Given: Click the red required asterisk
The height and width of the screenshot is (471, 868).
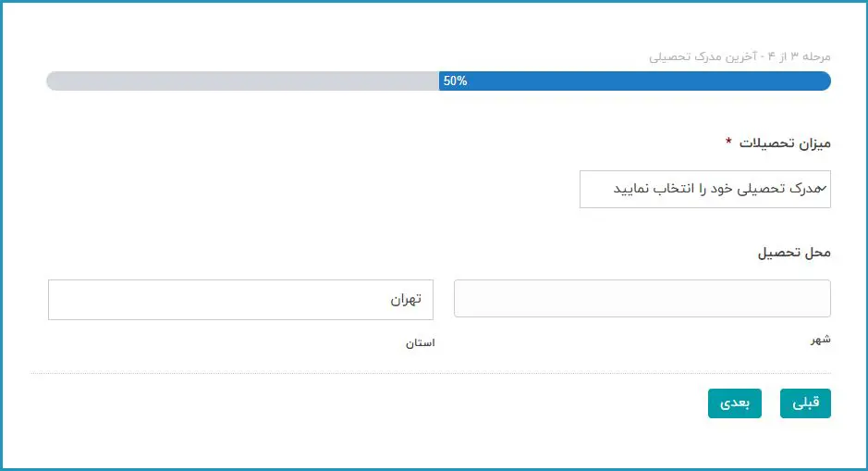Looking at the screenshot, I should pyautogui.click(x=728, y=142).
